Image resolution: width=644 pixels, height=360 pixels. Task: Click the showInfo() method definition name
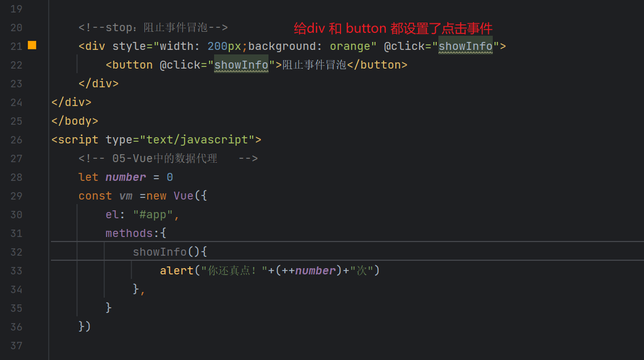point(160,252)
